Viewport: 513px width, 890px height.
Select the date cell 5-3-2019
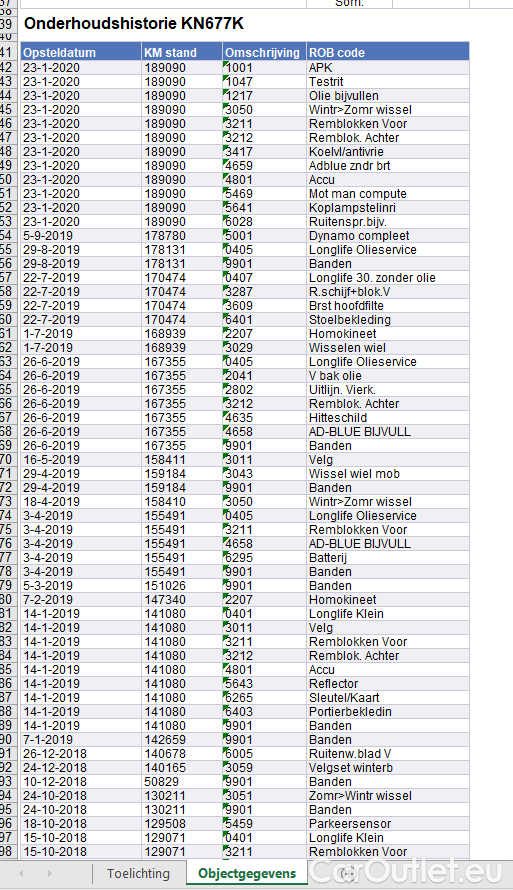coord(81,586)
